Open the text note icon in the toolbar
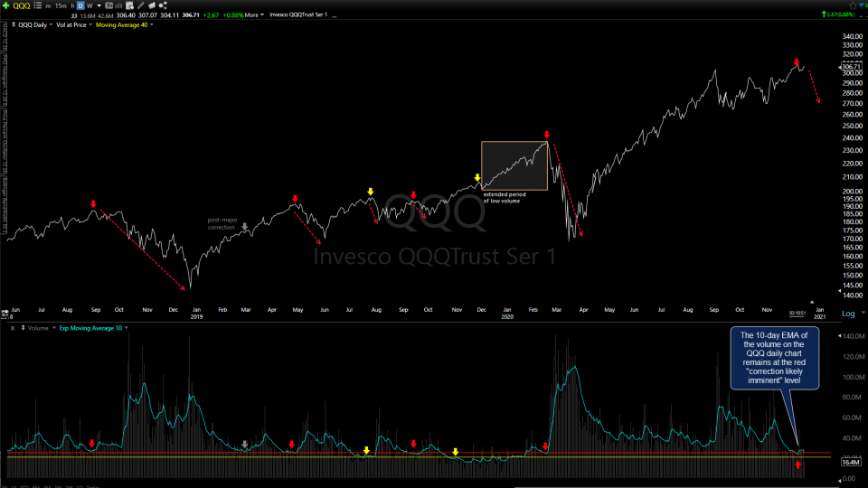Screen dimensions: 868x488 pos(109,5)
